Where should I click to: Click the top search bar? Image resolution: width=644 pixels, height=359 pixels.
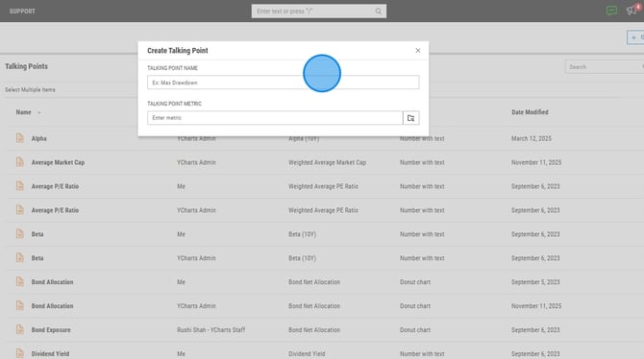tap(319, 12)
